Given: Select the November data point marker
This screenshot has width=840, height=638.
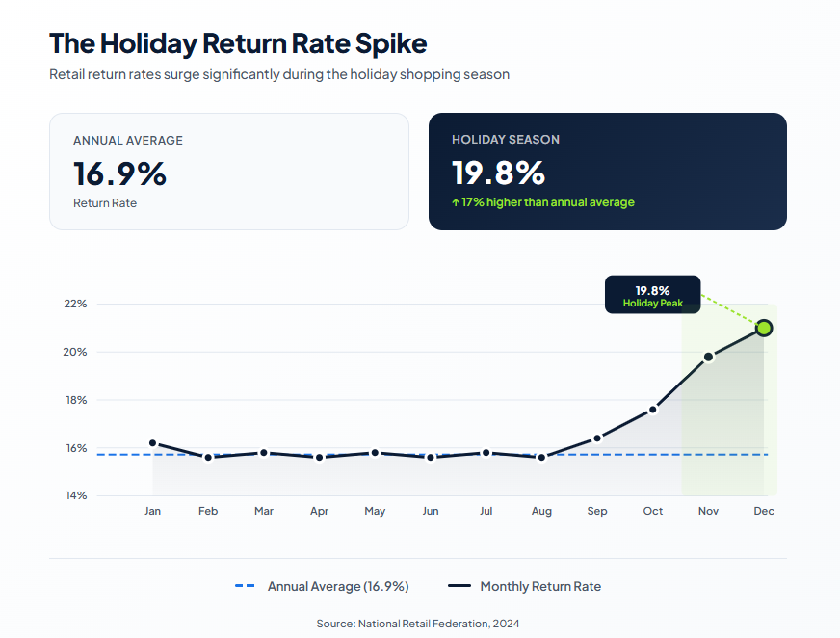Looking at the screenshot, I should point(708,357).
